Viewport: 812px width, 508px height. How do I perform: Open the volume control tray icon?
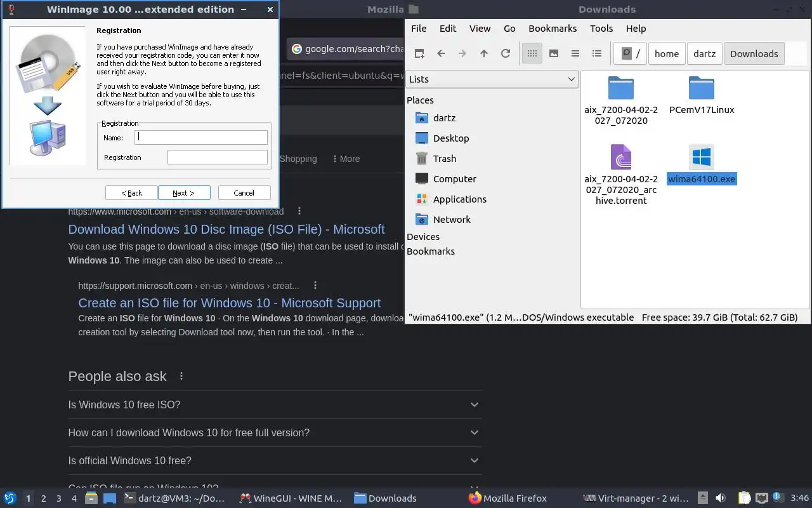point(720,498)
